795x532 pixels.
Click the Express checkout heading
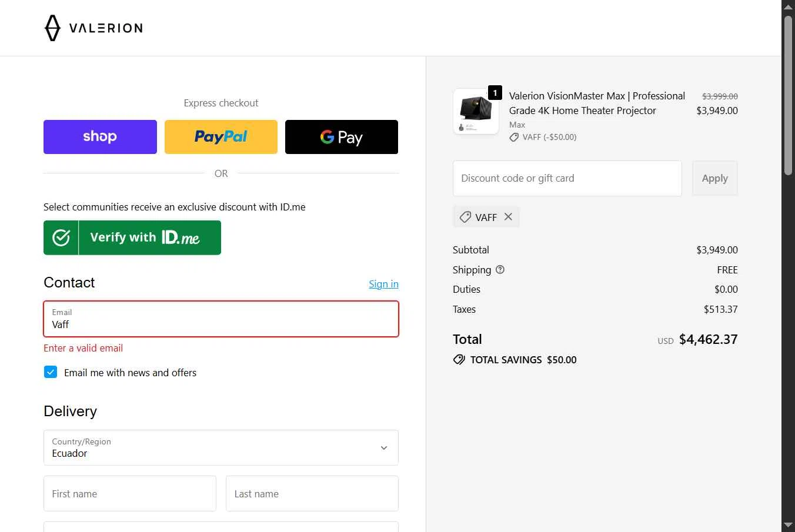click(221, 103)
